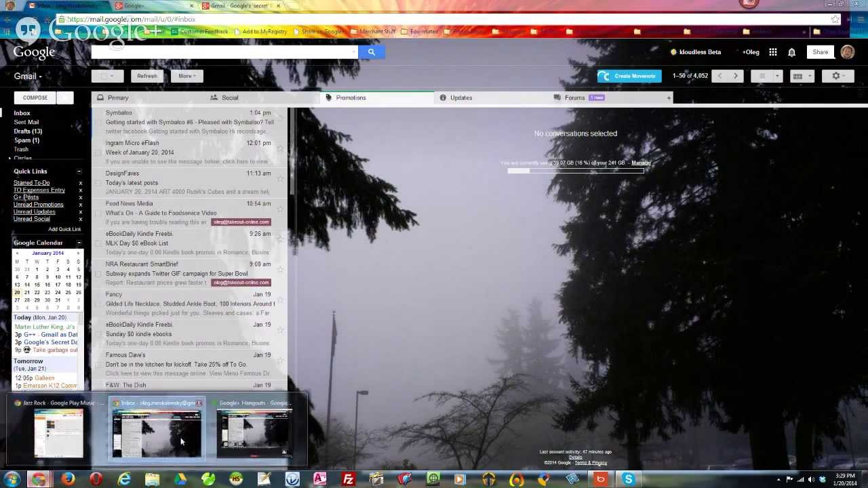Click the storage usage progress bar

[x=575, y=171]
